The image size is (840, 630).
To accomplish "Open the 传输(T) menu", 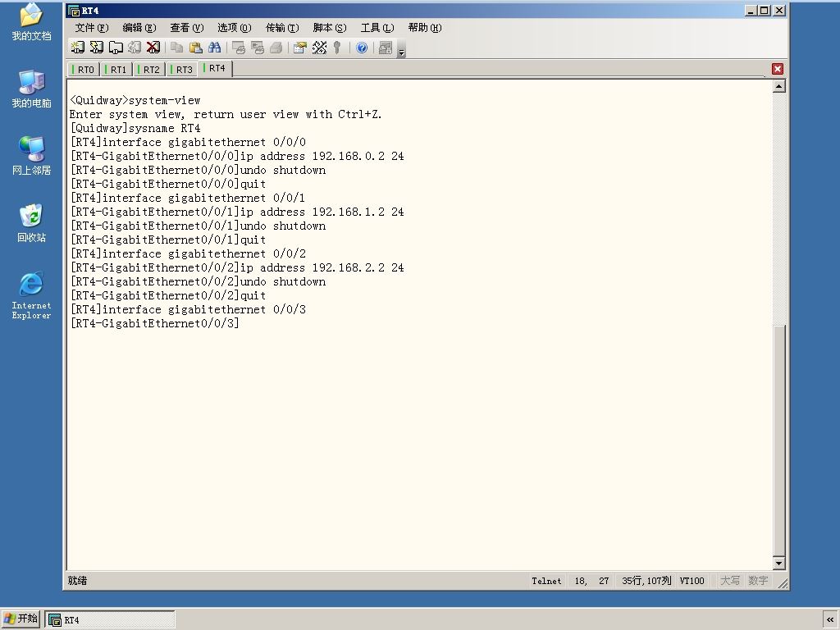I will click(x=282, y=27).
